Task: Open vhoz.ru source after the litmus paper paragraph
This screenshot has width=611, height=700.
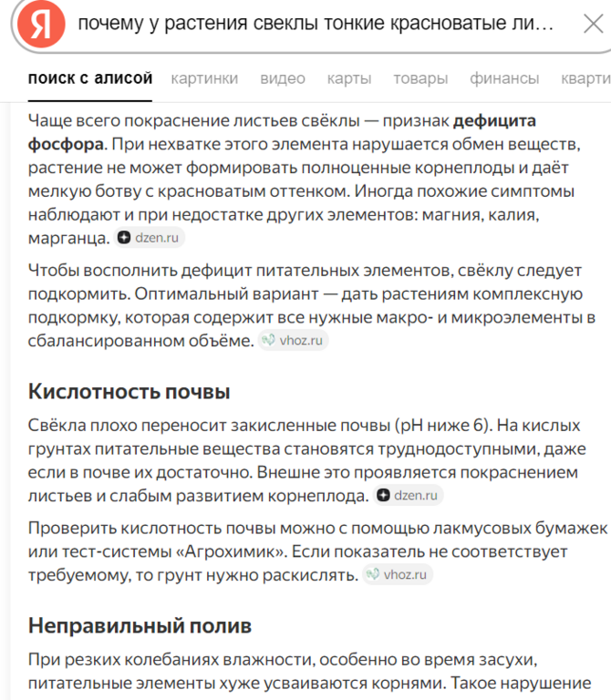Action: [397, 574]
